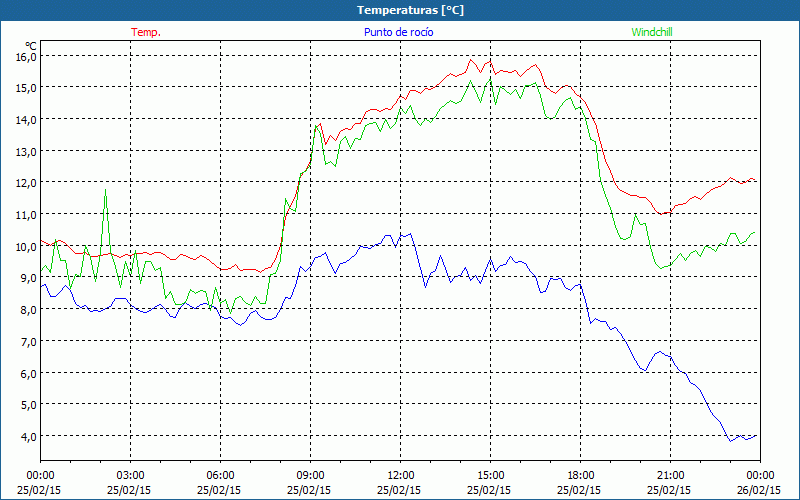
Task: Click the 06:00 time axis label
Action: pyautogui.click(x=220, y=476)
